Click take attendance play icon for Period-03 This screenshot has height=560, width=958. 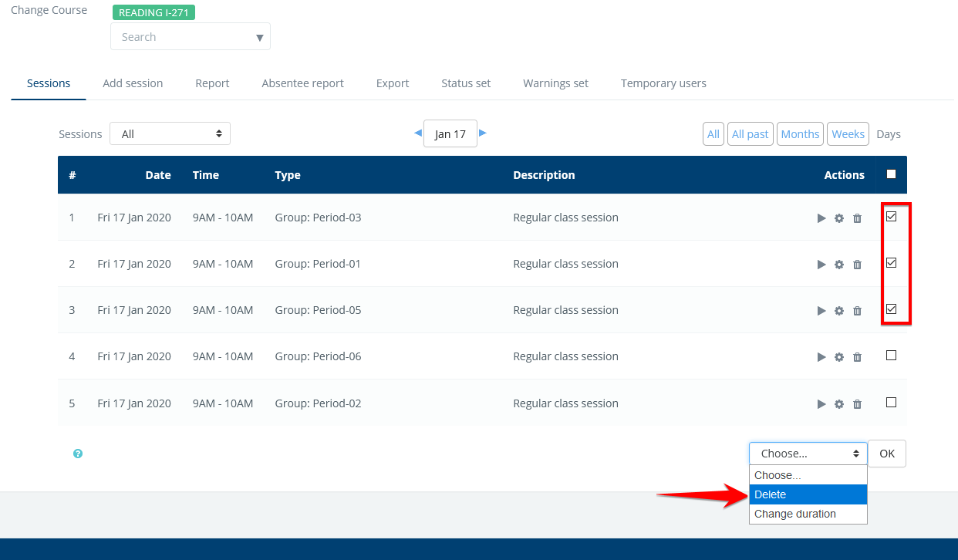[x=821, y=218]
